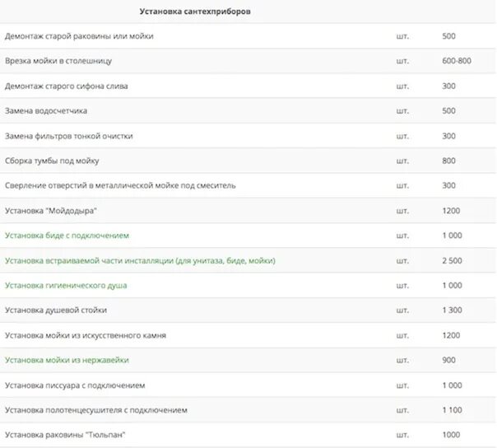The height and width of the screenshot is (448, 497).
Task: Open 'Установка встраиваемой части инсталляции' link
Action: (140, 261)
